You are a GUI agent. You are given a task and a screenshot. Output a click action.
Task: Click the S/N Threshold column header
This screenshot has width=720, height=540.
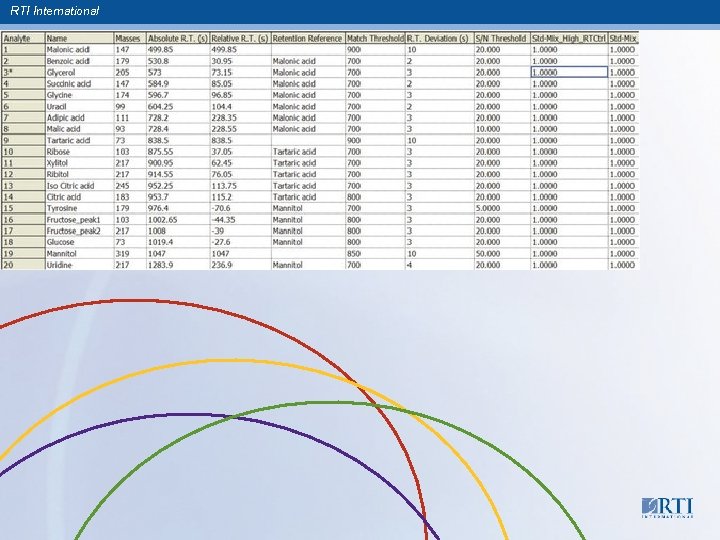[502, 39]
